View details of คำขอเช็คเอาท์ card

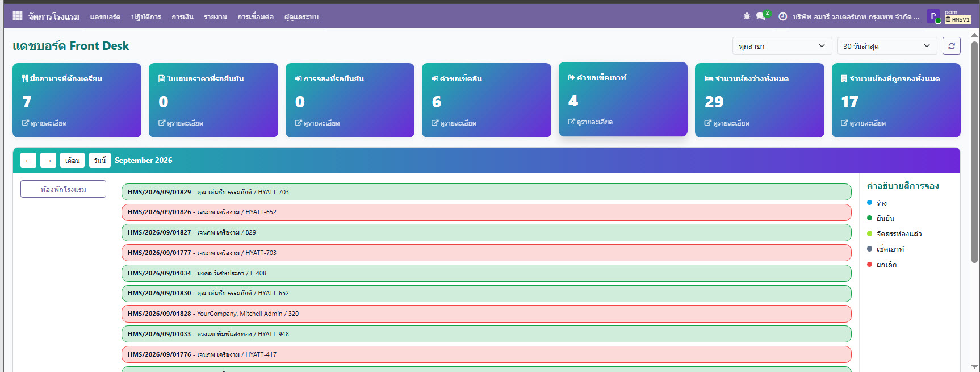click(590, 122)
